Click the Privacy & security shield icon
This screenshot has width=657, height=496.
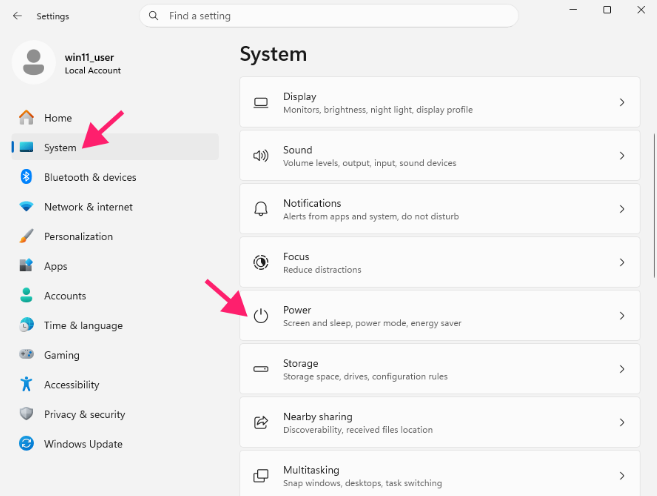tap(26, 414)
